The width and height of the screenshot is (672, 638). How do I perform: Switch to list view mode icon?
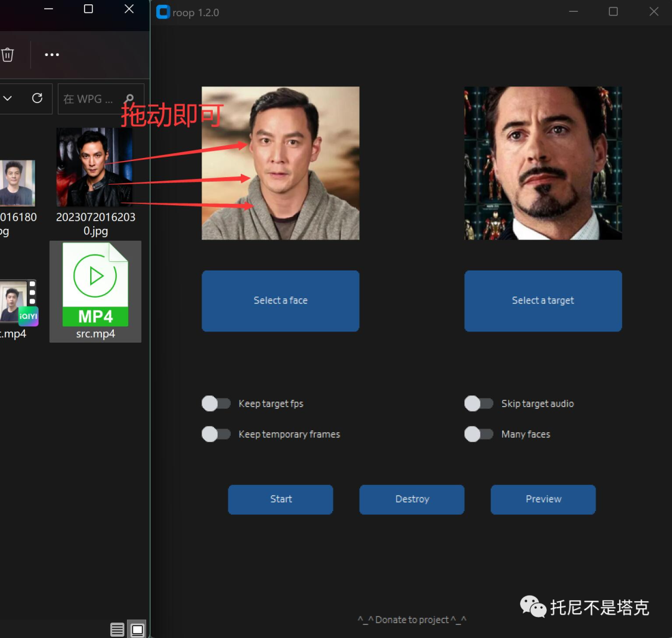(117, 629)
